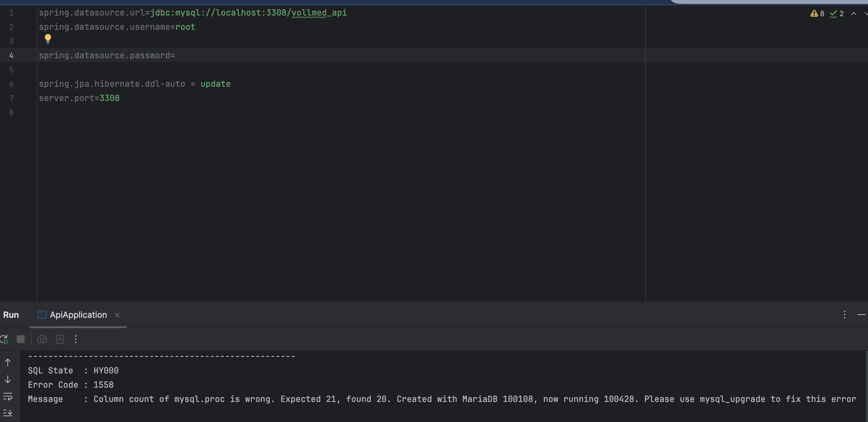Toggle scroll to end of console
868x422 pixels.
(x=8, y=413)
